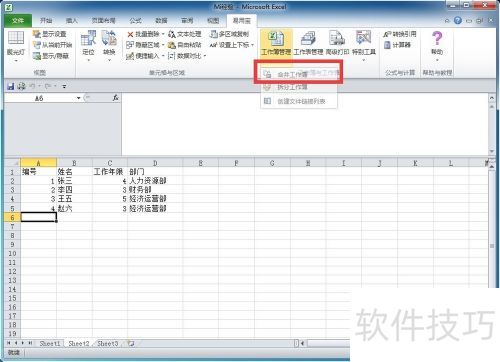Click the 显示/隐藏 button

tap(51, 56)
